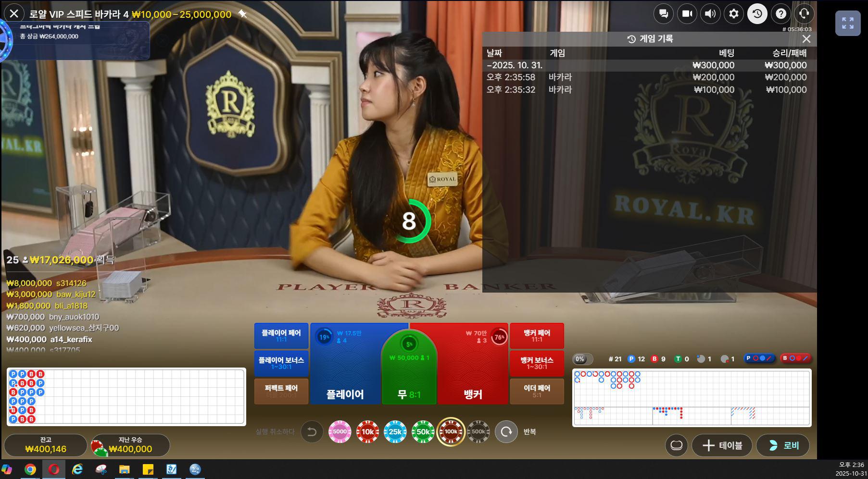Open settings with the gear icon
This screenshot has width=868, height=479.
point(734,14)
